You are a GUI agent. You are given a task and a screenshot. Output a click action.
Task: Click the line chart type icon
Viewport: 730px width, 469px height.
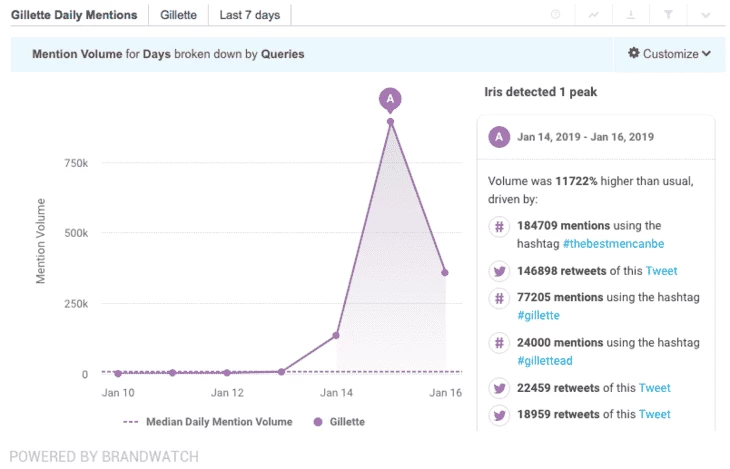[593, 15]
